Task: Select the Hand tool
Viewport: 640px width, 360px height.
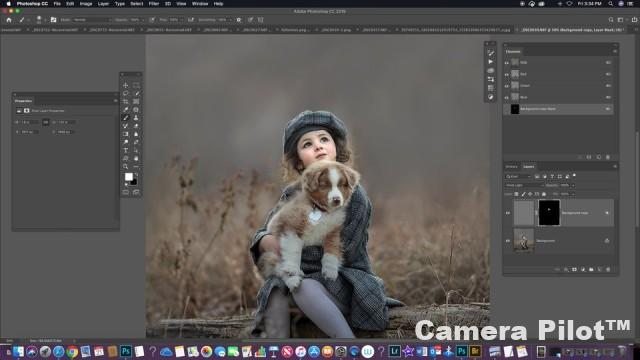Action: pos(136,159)
